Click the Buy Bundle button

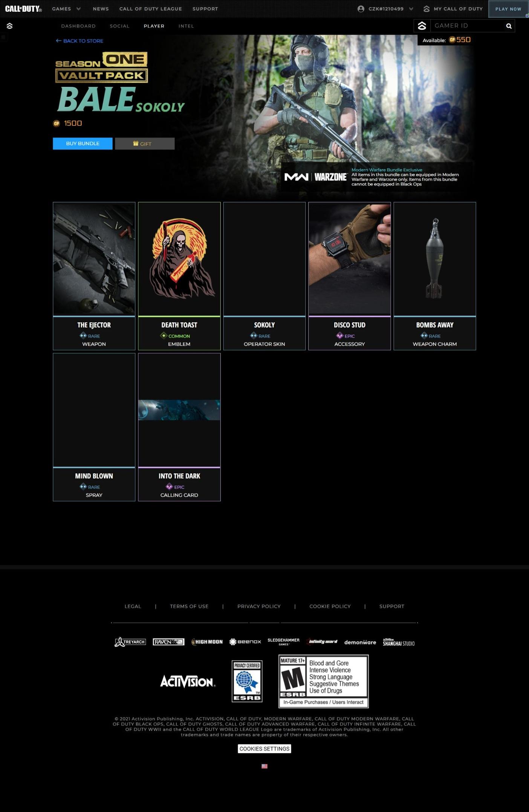(x=83, y=144)
